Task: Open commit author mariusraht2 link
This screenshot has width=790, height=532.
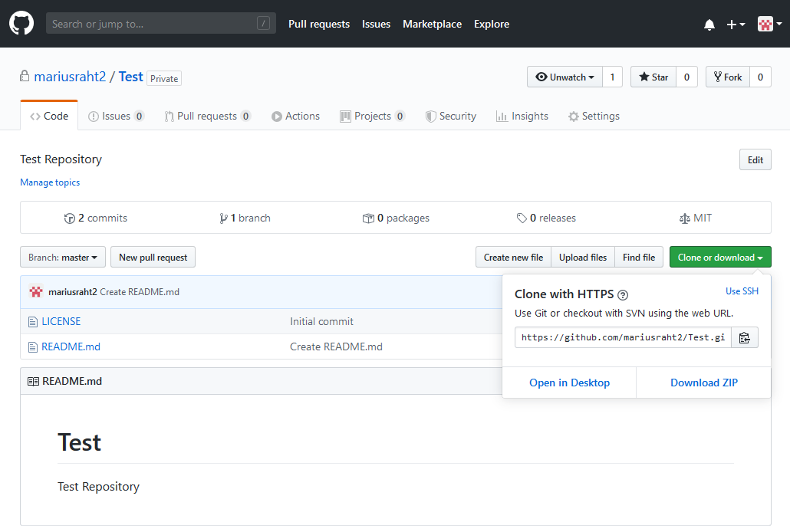Action: pyautogui.click(x=73, y=292)
